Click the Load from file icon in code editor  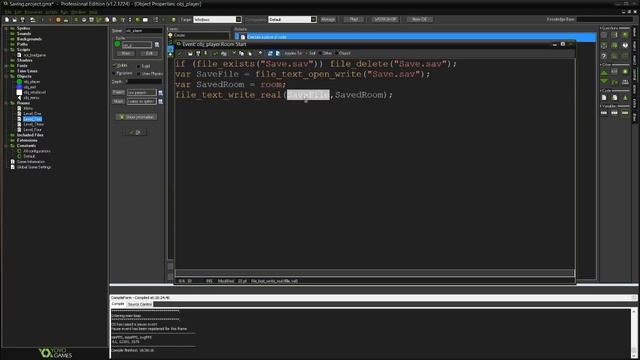(x=190, y=53)
